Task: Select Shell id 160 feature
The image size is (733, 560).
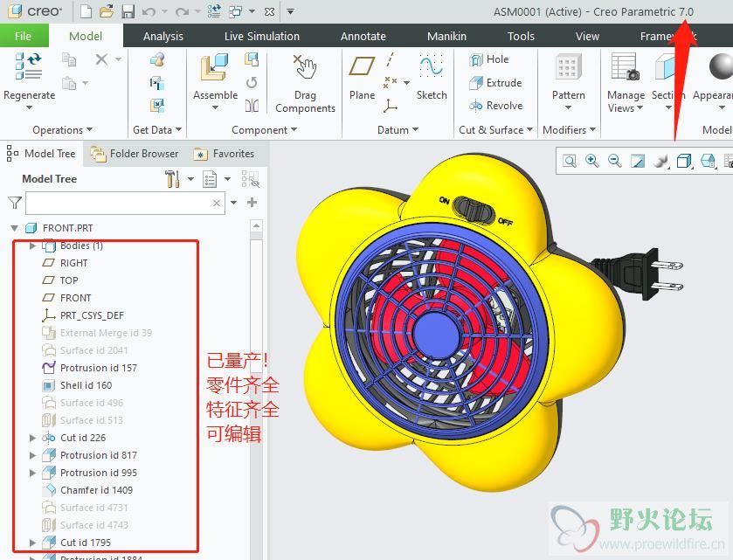Action: pos(77,385)
